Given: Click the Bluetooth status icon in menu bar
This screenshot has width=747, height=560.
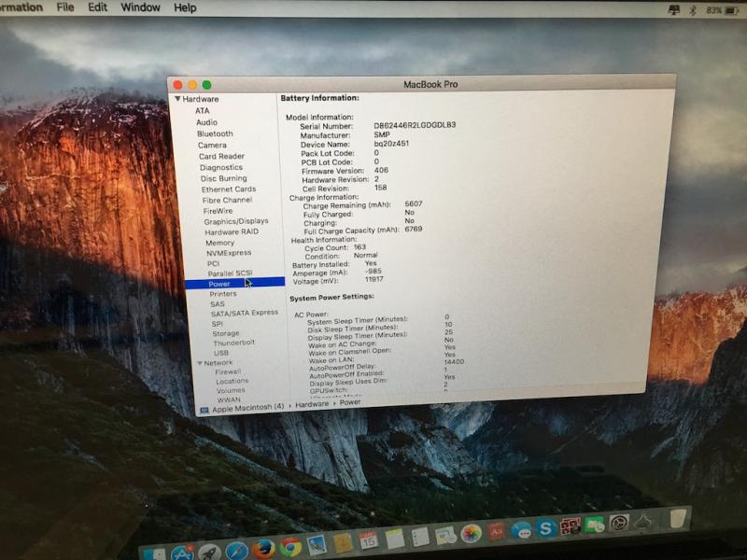Looking at the screenshot, I should point(692,9).
